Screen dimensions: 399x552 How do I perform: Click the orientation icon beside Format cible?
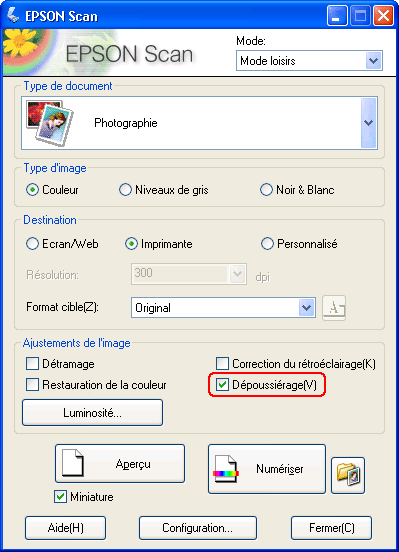334,308
